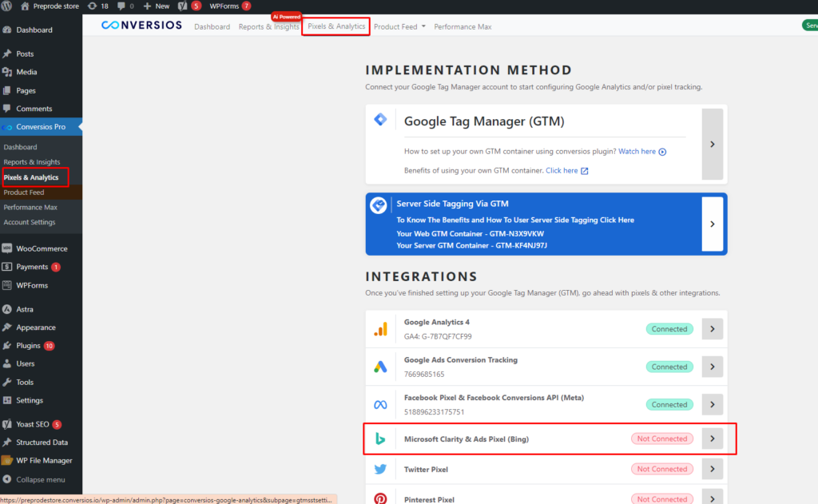Open Product Feed in sidebar submenu
The height and width of the screenshot is (504, 818).
(x=24, y=192)
